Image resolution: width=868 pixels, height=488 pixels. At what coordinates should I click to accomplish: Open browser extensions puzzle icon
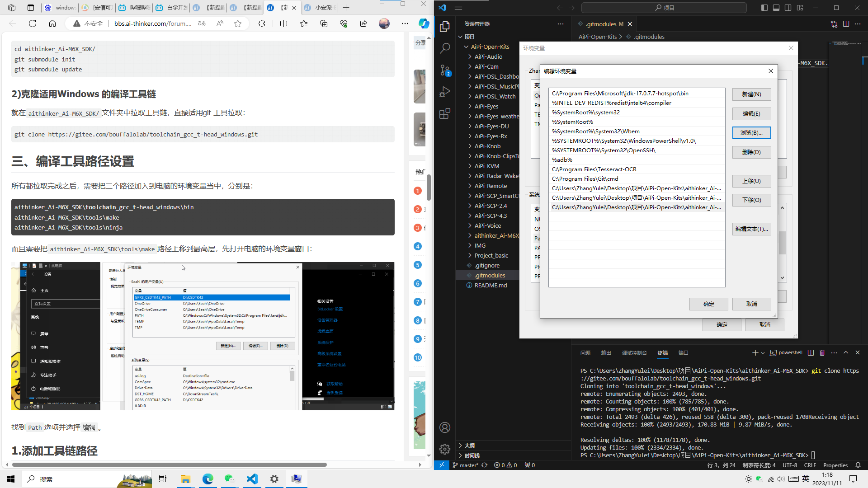262,23
